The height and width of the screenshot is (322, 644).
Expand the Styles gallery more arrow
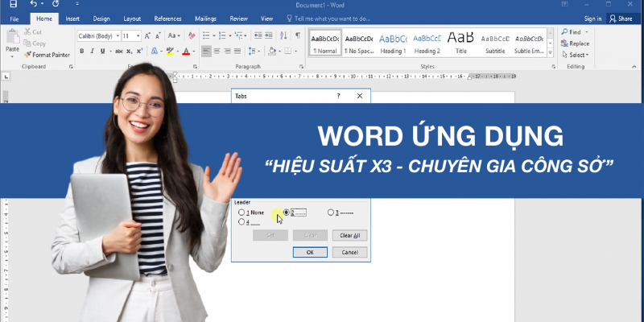pos(549,54)
